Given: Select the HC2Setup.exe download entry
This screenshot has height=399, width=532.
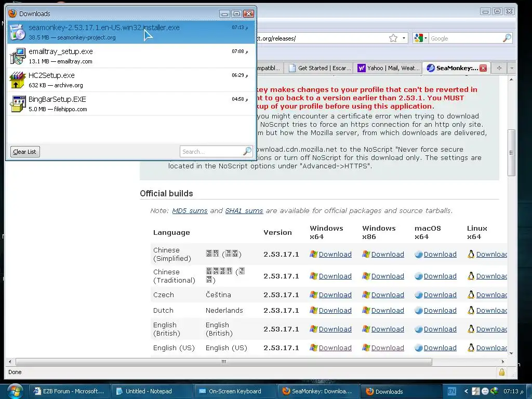Looking at the screenshot, I should (x=130, y=80).
